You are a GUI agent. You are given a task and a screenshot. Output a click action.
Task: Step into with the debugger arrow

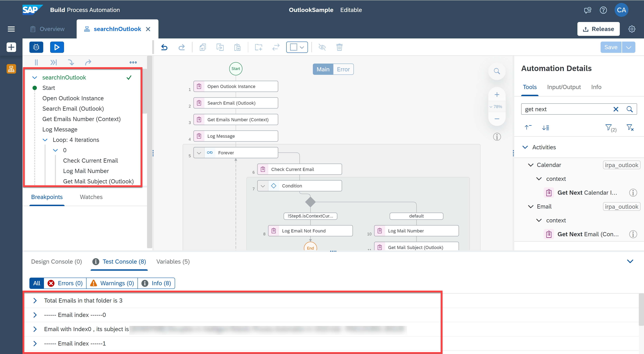pos(71,62)
